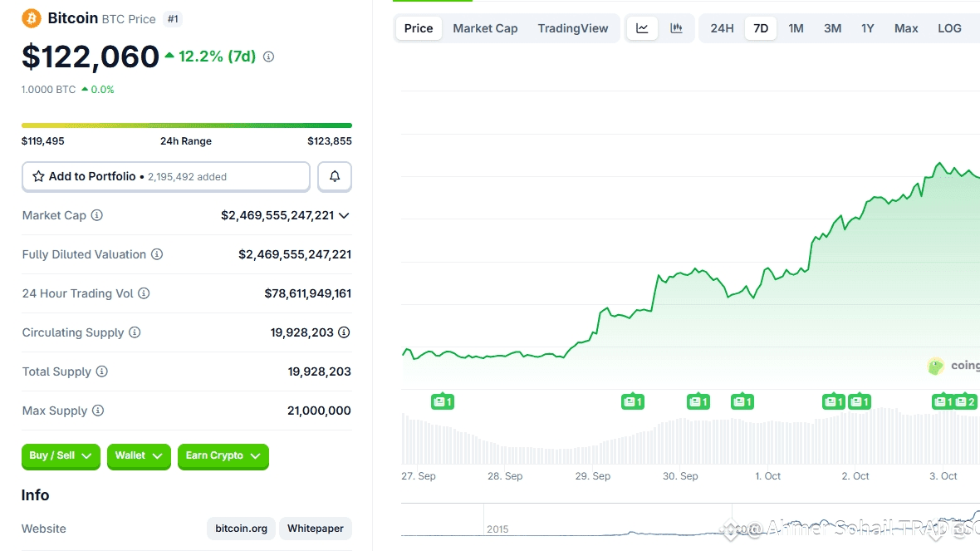Open news marker near 29. Sep
980x551 pixels.
(633, 401)
